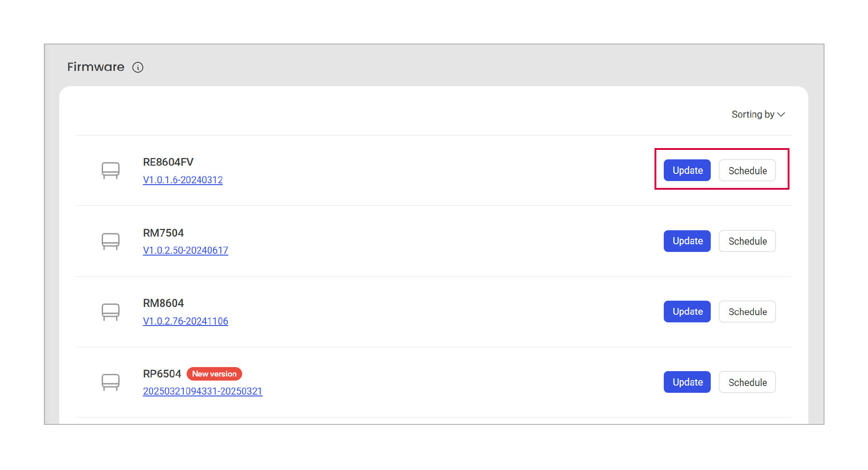Open version link V1.0.2.50-20240617
This screenshot has height=470, width=868.
(x=185, y=251)
